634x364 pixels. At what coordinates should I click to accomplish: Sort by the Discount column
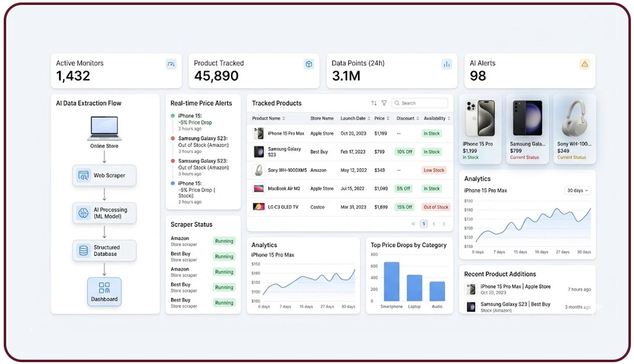tap(408, 119)
